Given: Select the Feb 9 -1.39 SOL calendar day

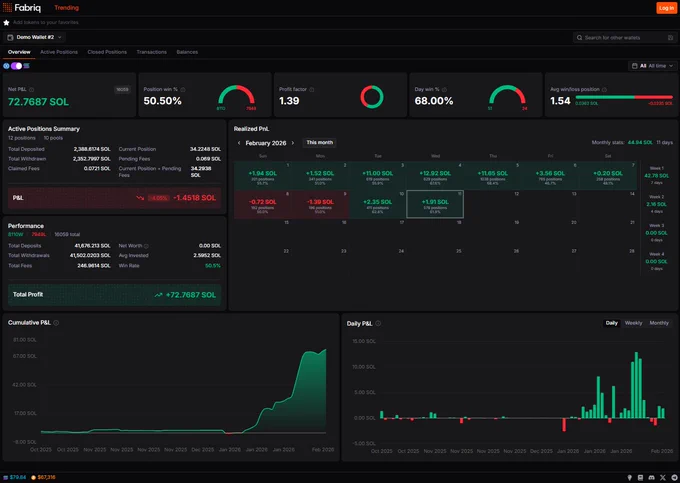Looking at the screenshot, I should [x=320, y=204].
